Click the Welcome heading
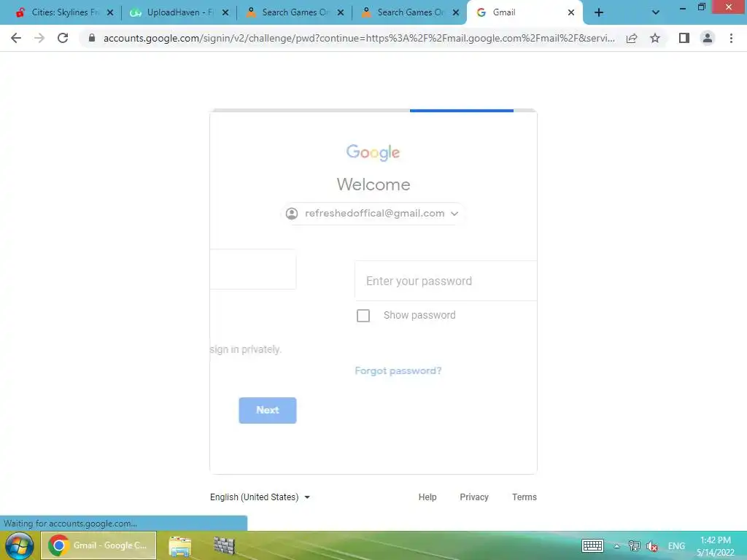Image resolution: width=747 pixels, height=560 pixels. pos(373,184)
